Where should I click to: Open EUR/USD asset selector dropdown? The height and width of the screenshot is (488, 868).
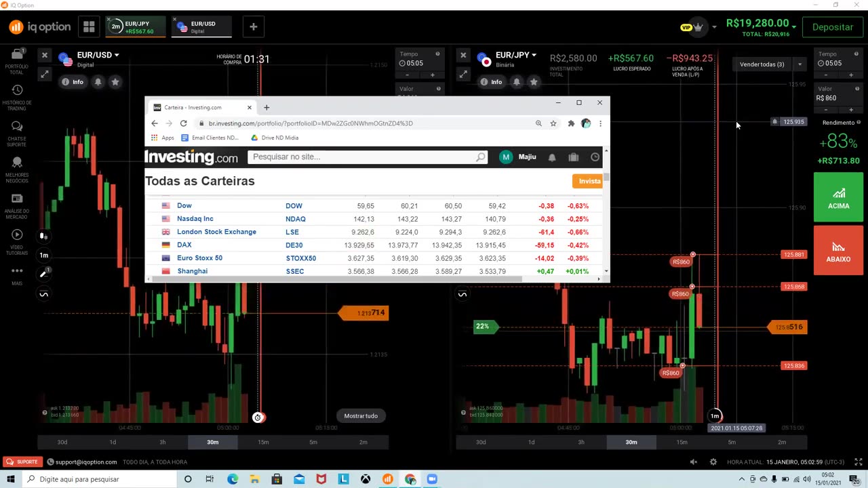98,55
